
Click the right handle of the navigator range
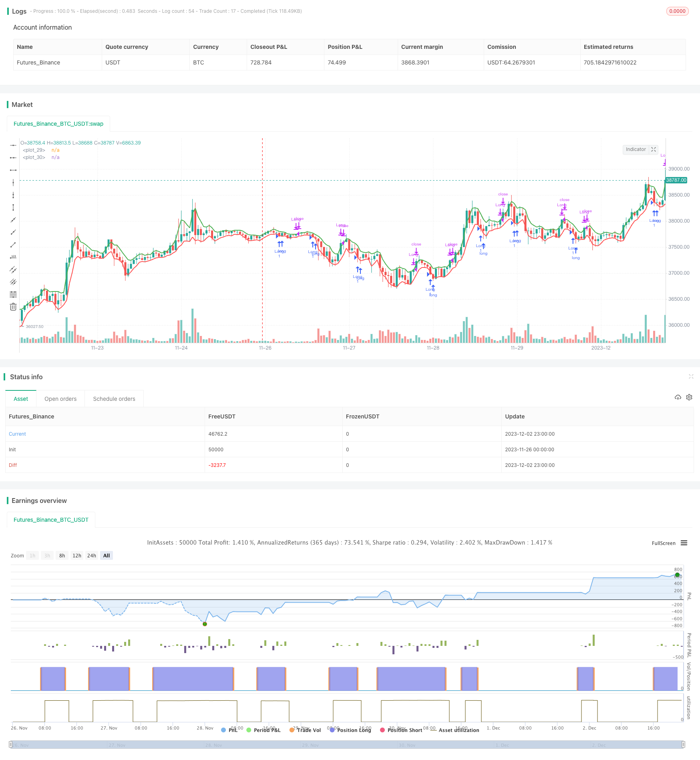click(684, 745)
